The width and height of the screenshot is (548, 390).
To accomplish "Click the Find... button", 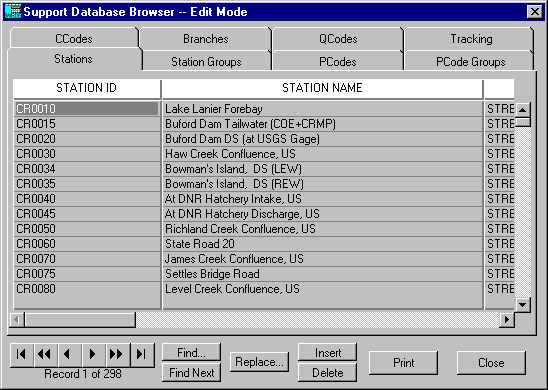I will click(x=192, y=352).
